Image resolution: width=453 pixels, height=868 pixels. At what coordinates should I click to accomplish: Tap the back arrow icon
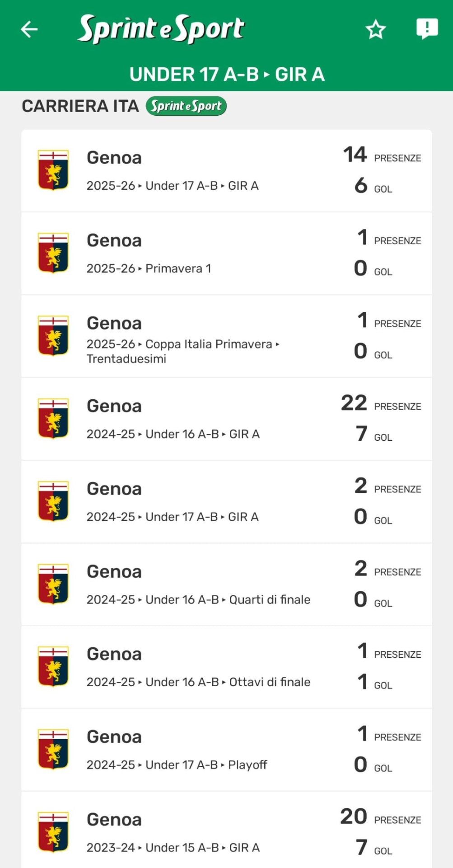(29, 29)
